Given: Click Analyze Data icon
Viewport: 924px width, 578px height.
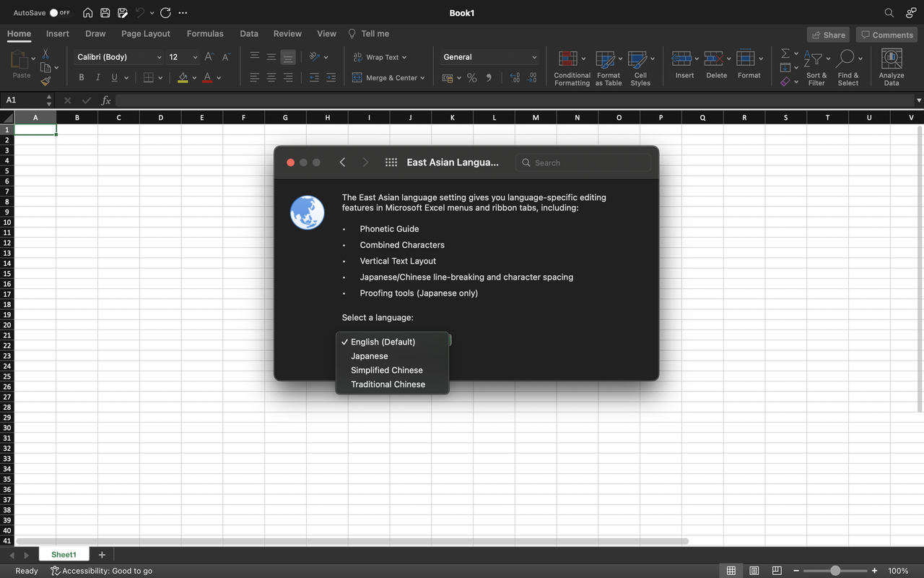Looking at the screenshot, I should tap(892, 59).
